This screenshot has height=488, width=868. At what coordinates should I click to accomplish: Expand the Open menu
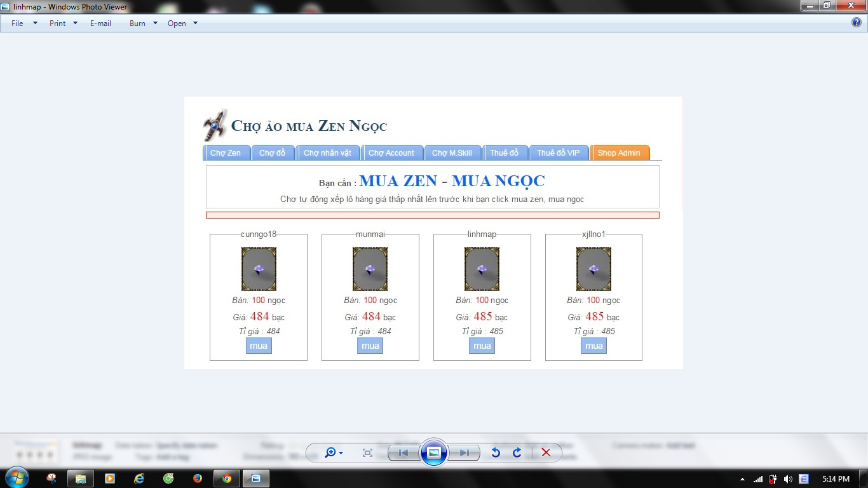(182, 24)
